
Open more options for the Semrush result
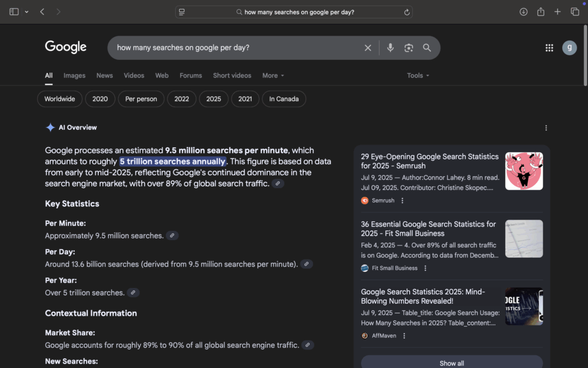403,201
